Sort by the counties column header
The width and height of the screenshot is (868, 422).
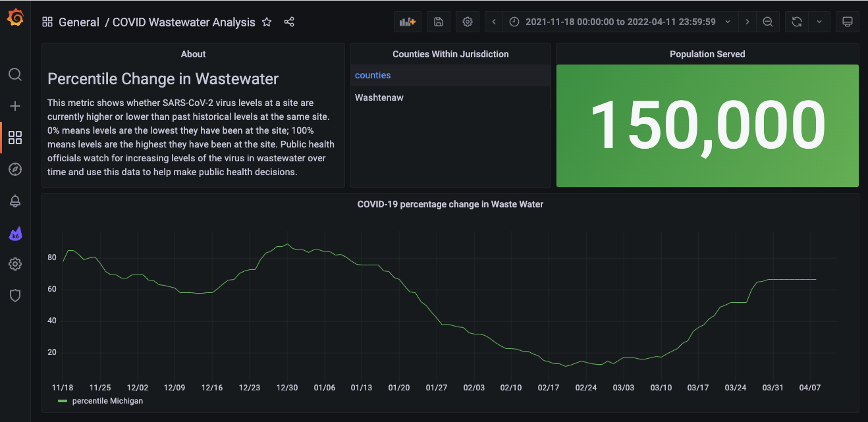point(373,75)
